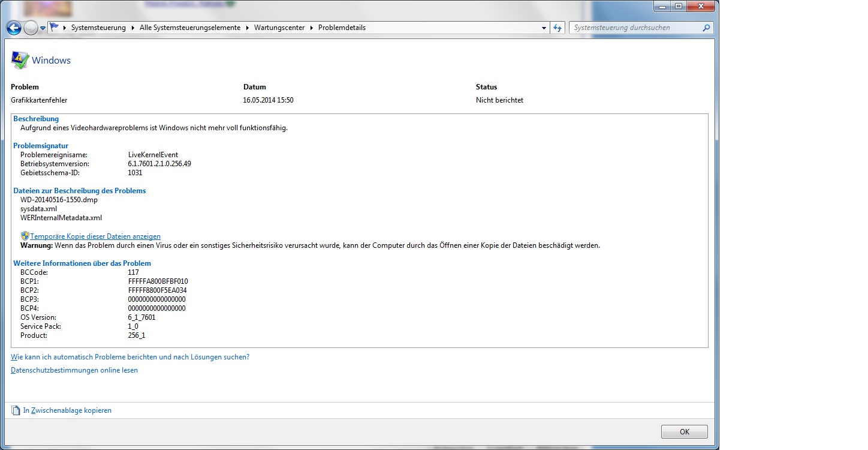868x450 pixels.
Task: Open Datenschutzbestimmungen online lesen link
Action: click(x=74, y=370)
